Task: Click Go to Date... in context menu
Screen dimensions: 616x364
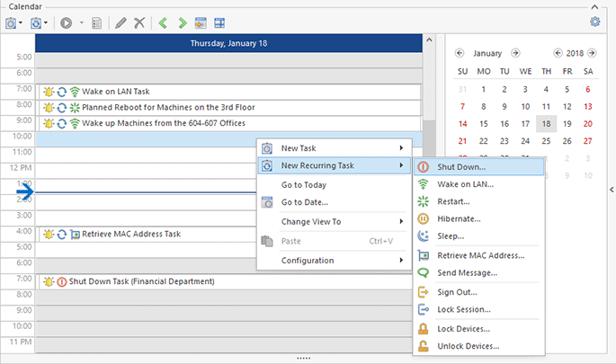Action: click(x=304, y=202)
